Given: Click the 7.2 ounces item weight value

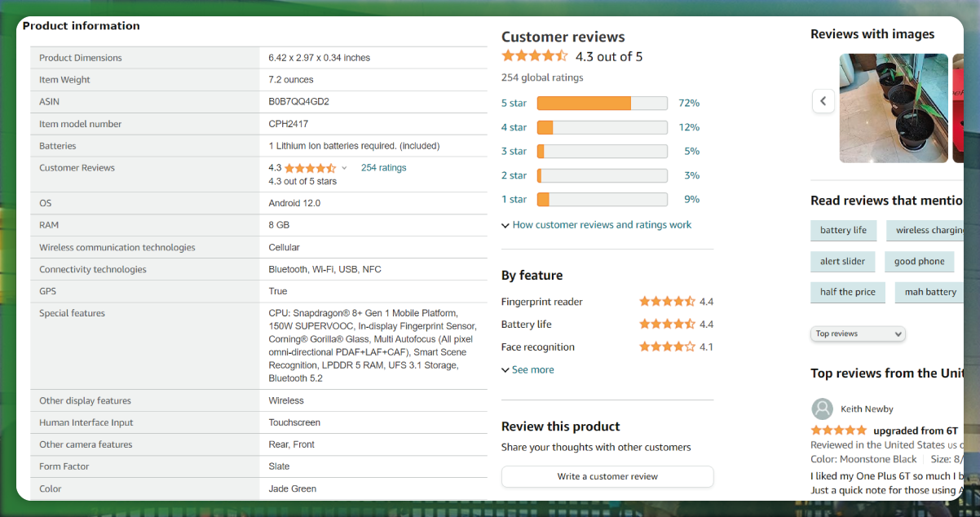Looking at the screenshot, I should (291, 80).
